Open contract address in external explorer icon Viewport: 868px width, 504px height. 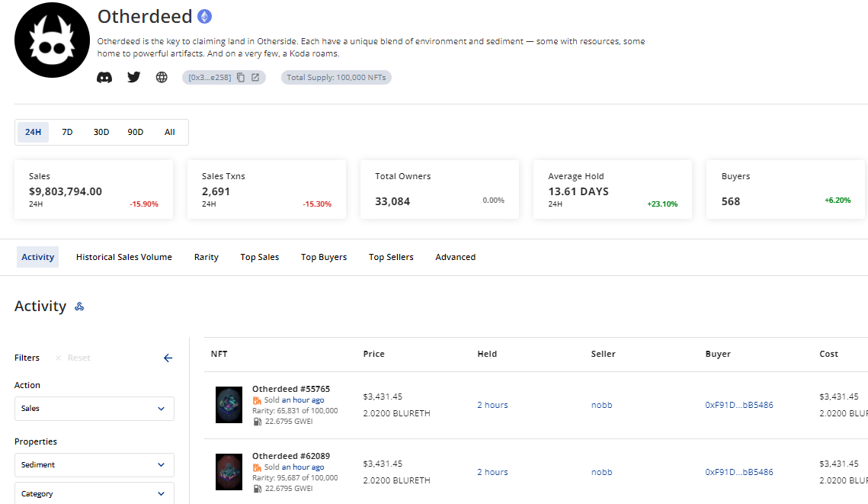coord(255,77)
